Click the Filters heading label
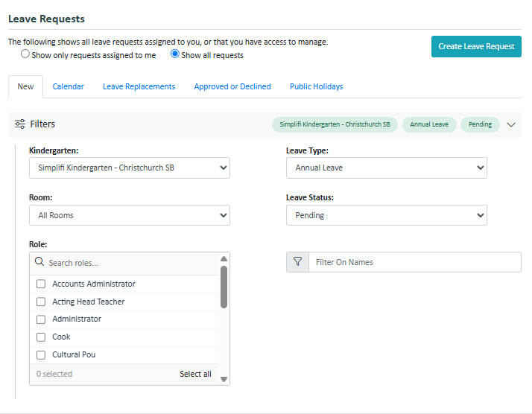This screenshot has height=414, width=532. (42, 124)
